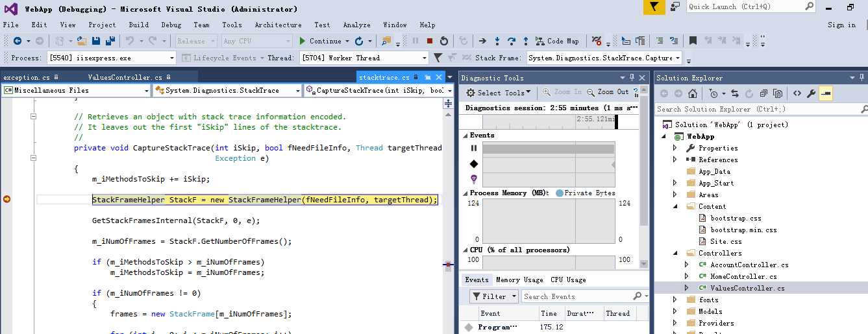The width and height of the screenshot is (868, 334).
Task: Click Show All Files in Solution Explorer
Action: (778, 93)
